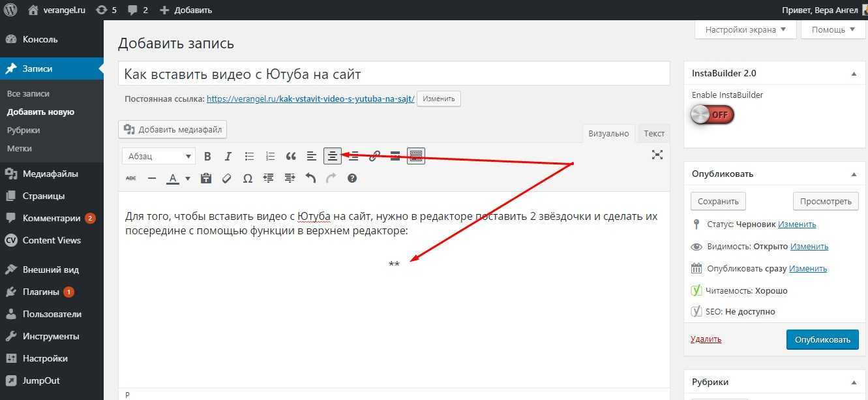Delete the post via Удалить
868x400 pixels.
click(x=706, y=339)
